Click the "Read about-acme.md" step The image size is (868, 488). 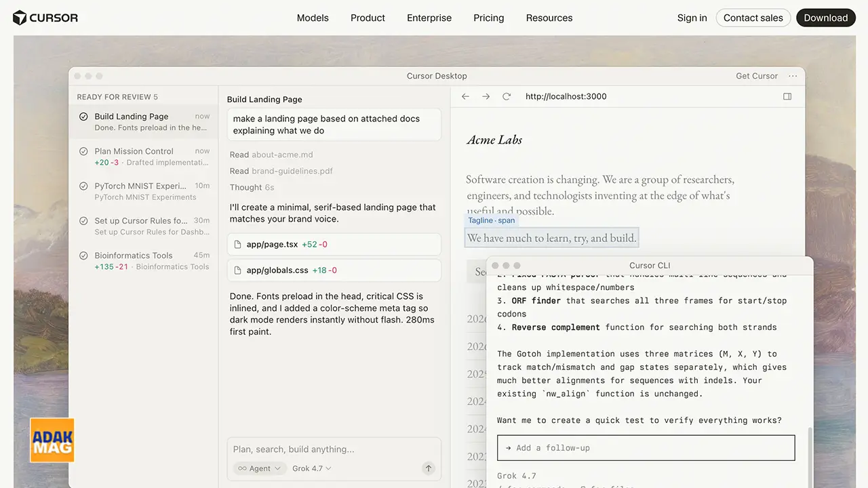point(271,155)
